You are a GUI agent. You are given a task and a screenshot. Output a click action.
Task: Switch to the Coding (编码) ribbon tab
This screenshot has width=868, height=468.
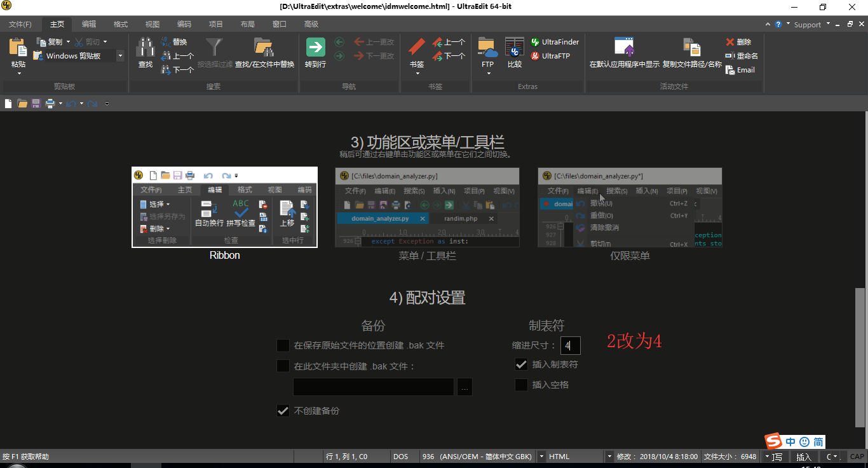[x=184, y=24]
